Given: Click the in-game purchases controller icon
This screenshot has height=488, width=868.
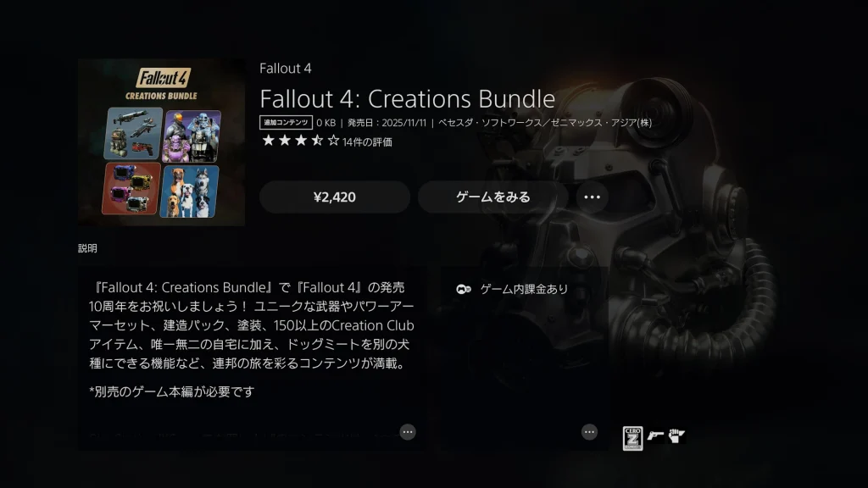Looking at the screenshot, I should [x=464, y=289].
